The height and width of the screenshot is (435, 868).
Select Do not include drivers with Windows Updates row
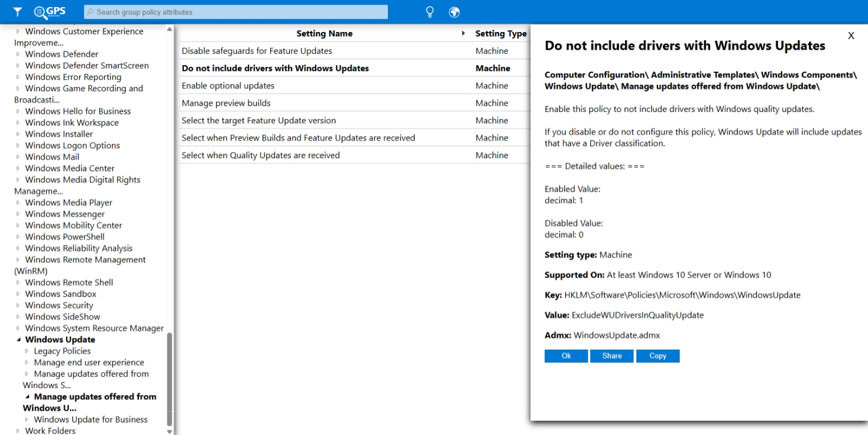355,68
